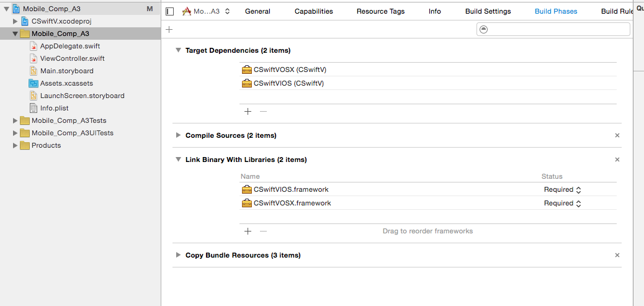The width and height of the screenshot is (644, 306).
Task: Open Main.storyboard file
Action: (66, 71)
